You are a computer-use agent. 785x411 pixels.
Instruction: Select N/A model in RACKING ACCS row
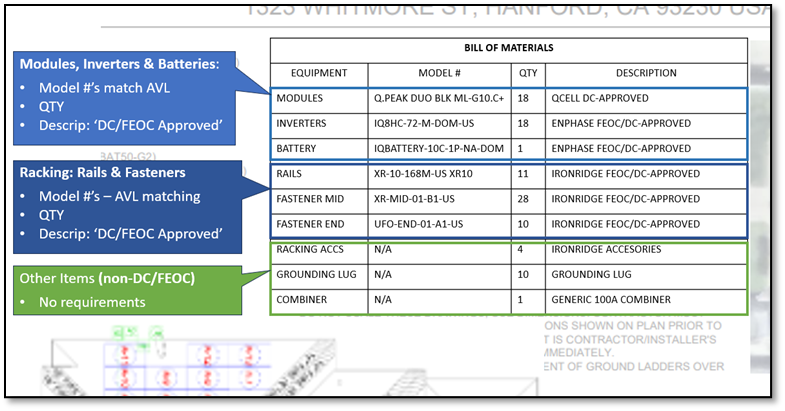pos(383,249)
